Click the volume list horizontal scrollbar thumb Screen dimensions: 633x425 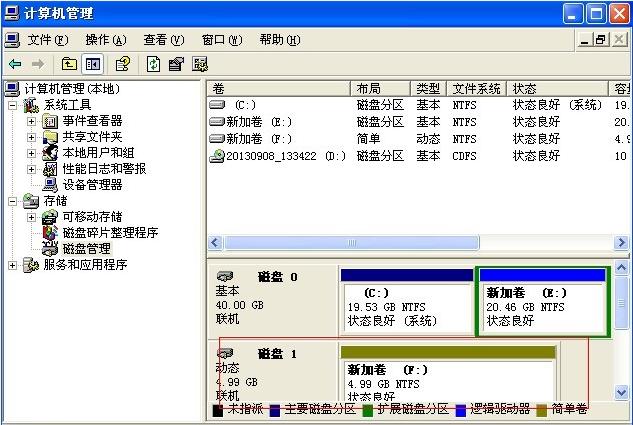tap(352, 243)
